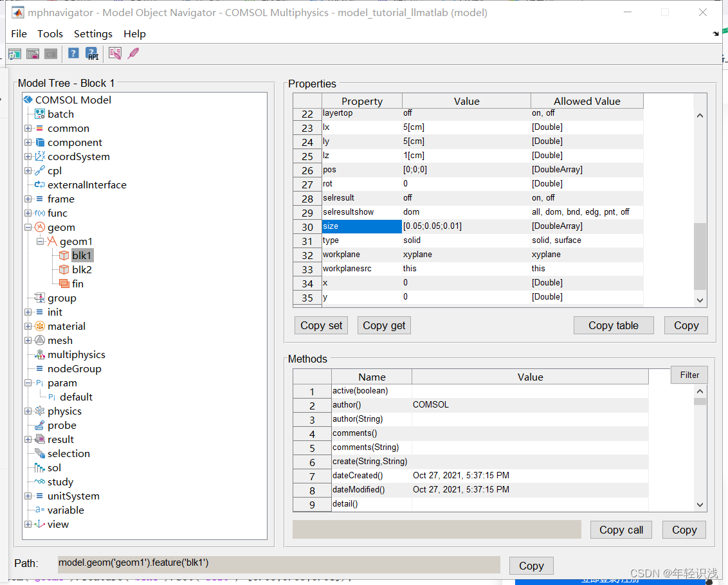The width and height of the screenshot is (728, 585).
Task: Open API help documentation icon
Action: [x=92, y=53]
